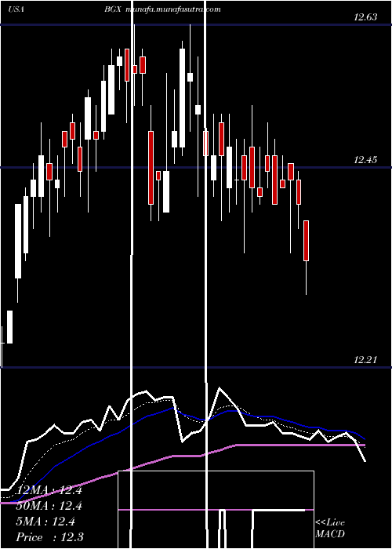Click the 50MA : 12.4 legend entry
The width and height of the screenshot is (392, 549).
(49, 506)
